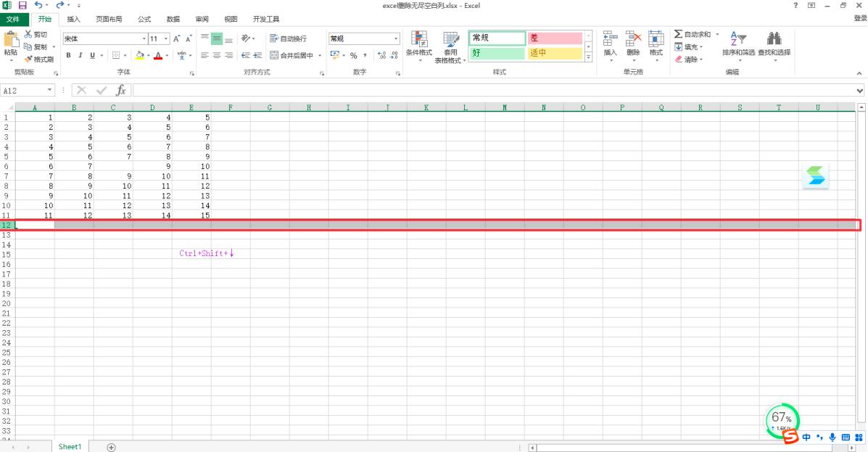The width and height of the screenshot is (868, 452).
Task: Open the 数据 ribbon tab
Action: [173, 19]
